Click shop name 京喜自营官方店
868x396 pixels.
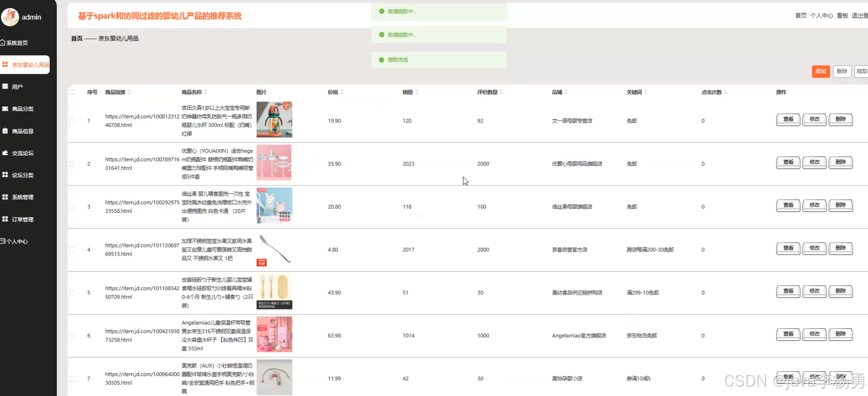570,250
